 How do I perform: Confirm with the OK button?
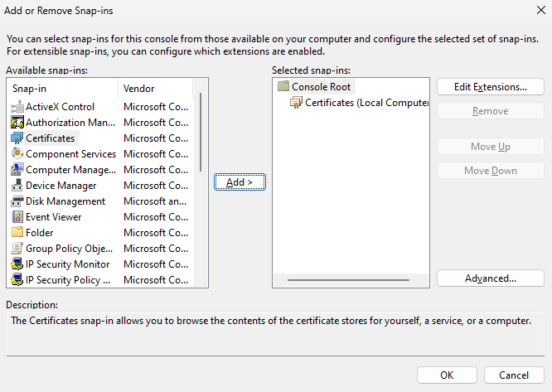coord(447,375)
